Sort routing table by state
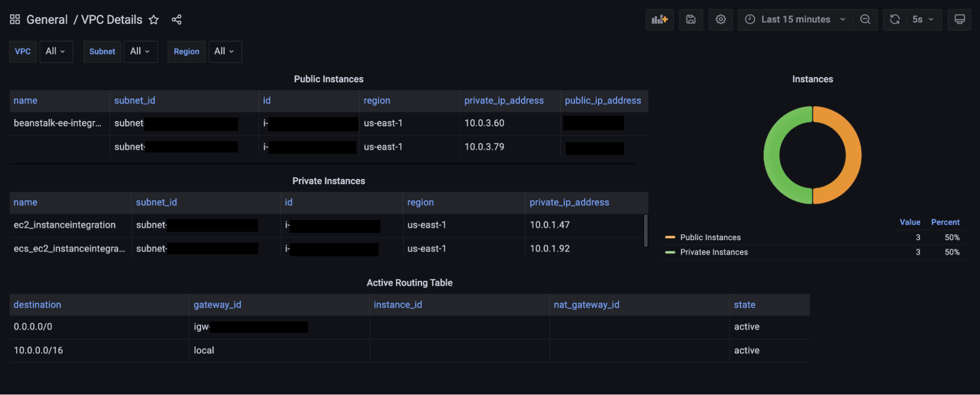 click(744, 305)
